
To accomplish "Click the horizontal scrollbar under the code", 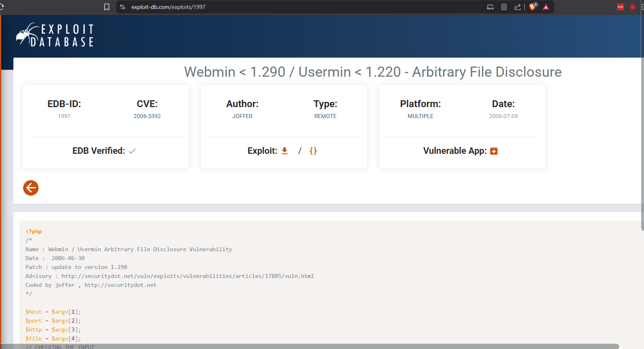I will 317,346.
